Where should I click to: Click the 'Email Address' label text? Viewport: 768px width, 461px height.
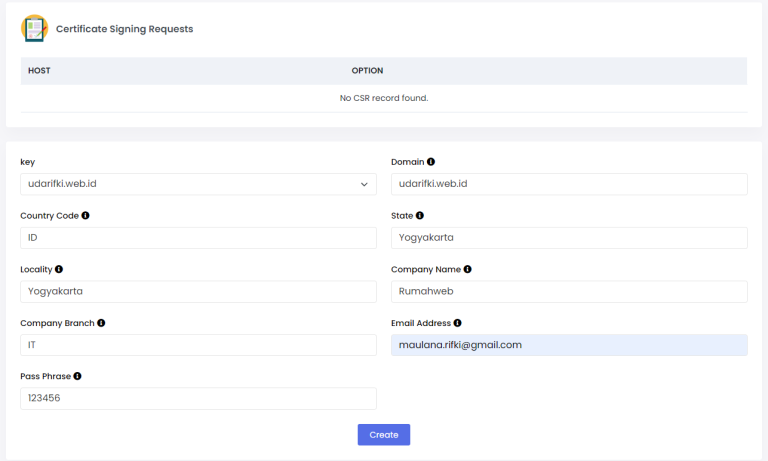421,323
